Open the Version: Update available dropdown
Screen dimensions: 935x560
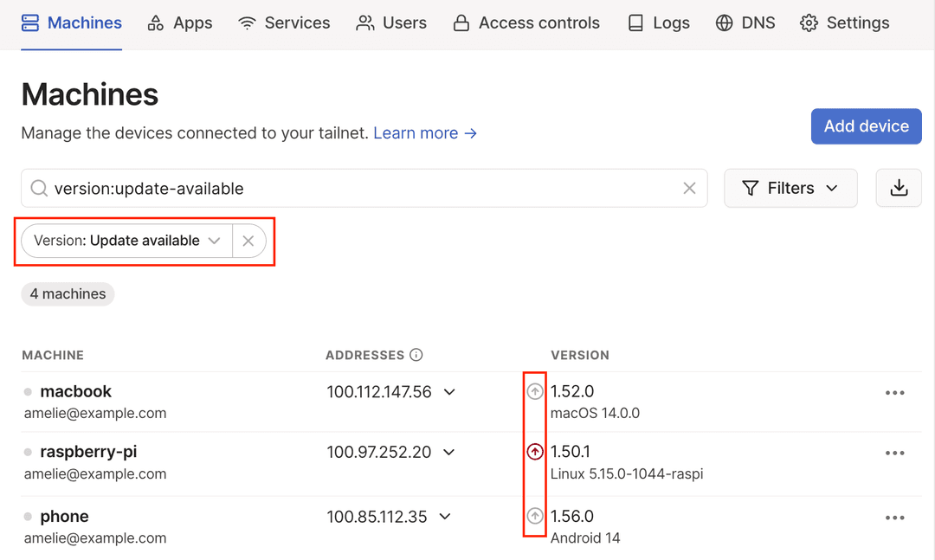point(215,241)
